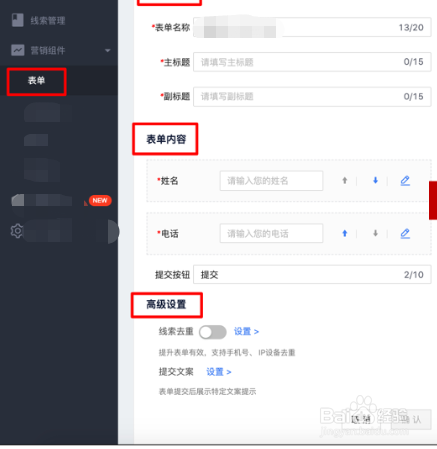437x449 pixels.
Task: Click the 13/20 character counter
Action: coord(411,27)
